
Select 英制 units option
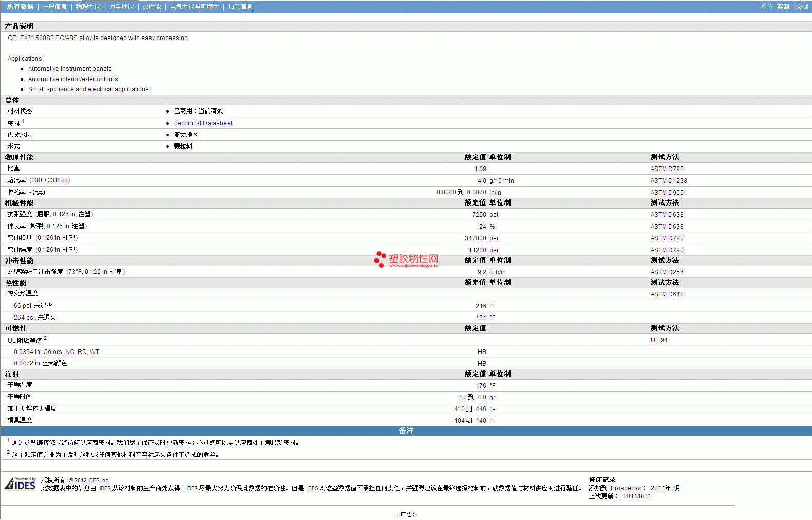(x=783, y=7)
